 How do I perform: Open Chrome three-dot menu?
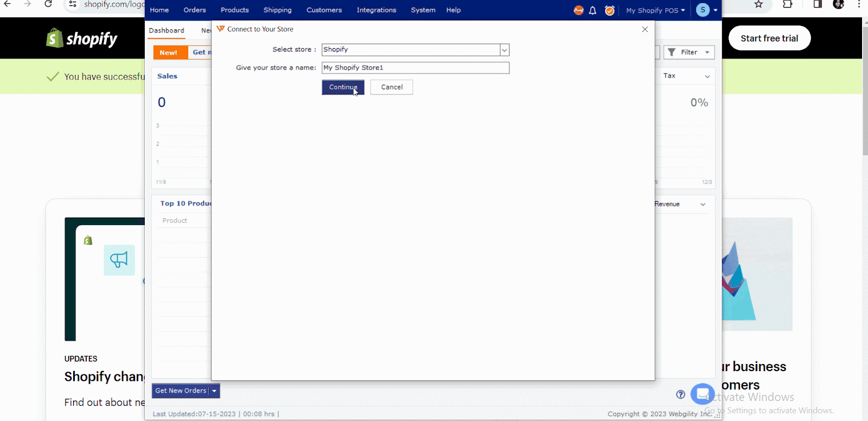(x=859, y=4)
